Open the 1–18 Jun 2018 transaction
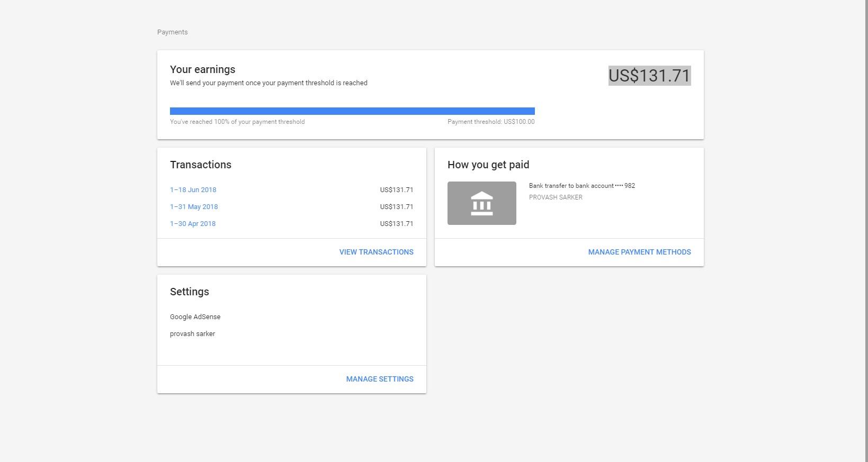Image resolution: width=868 pixels, height=462 pixels. click(x=193, y=190)
